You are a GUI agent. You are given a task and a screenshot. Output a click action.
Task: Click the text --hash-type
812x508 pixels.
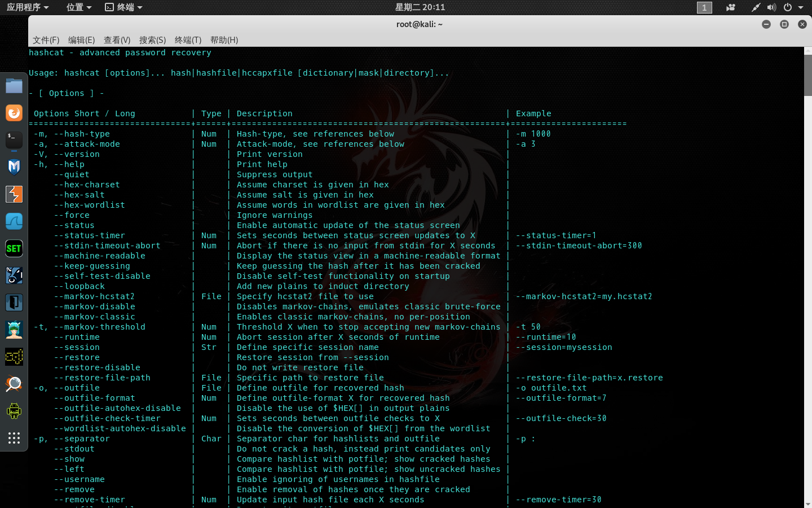click(82, 134)
